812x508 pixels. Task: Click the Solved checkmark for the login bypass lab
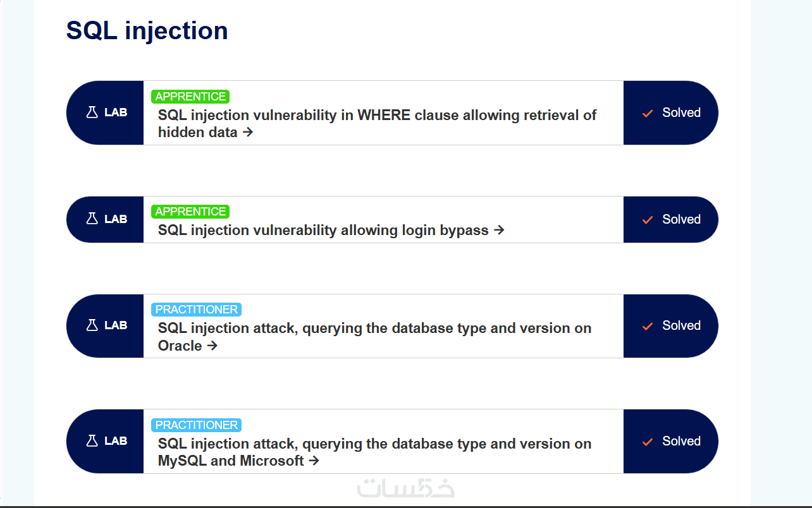pos(647,220)
